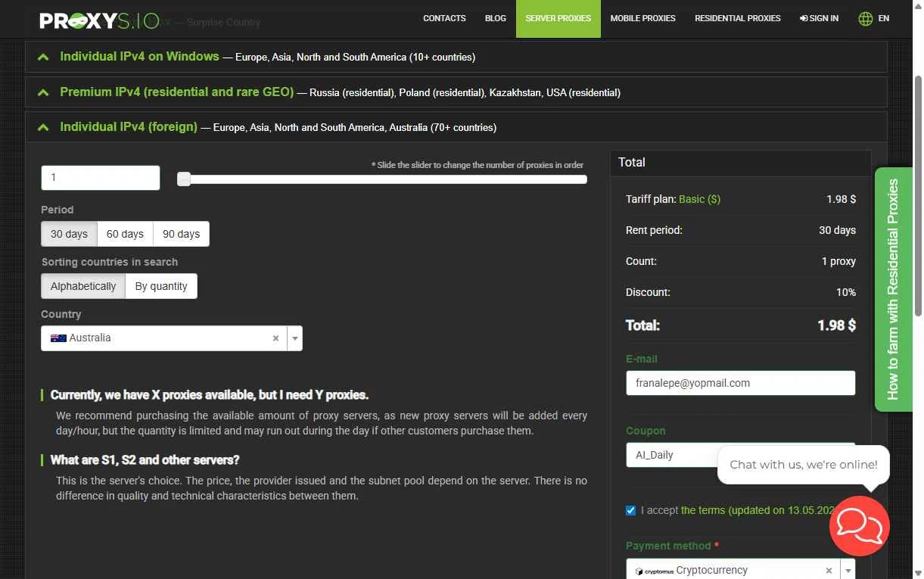Click 'What are S1, S2 and other servers?'

coord(145,460)
